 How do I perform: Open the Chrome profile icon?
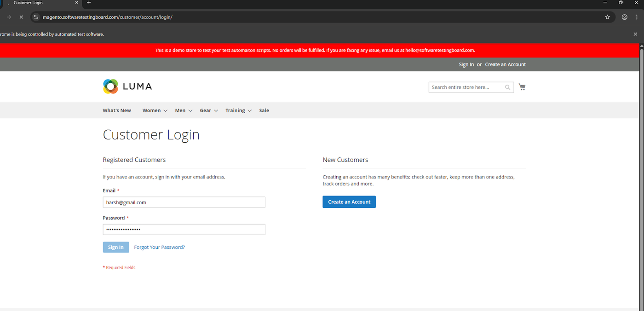pyautogui.click(x=624, y=17)
